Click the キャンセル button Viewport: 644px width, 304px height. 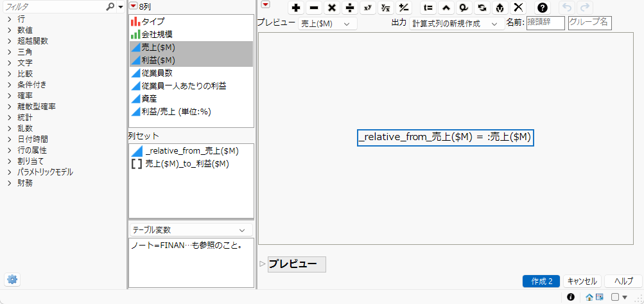coord(582,282)
